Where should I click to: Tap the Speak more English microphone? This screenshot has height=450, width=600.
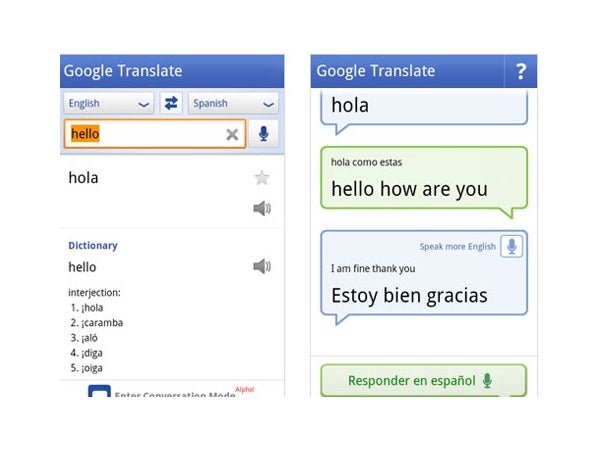tap(512, 246)
